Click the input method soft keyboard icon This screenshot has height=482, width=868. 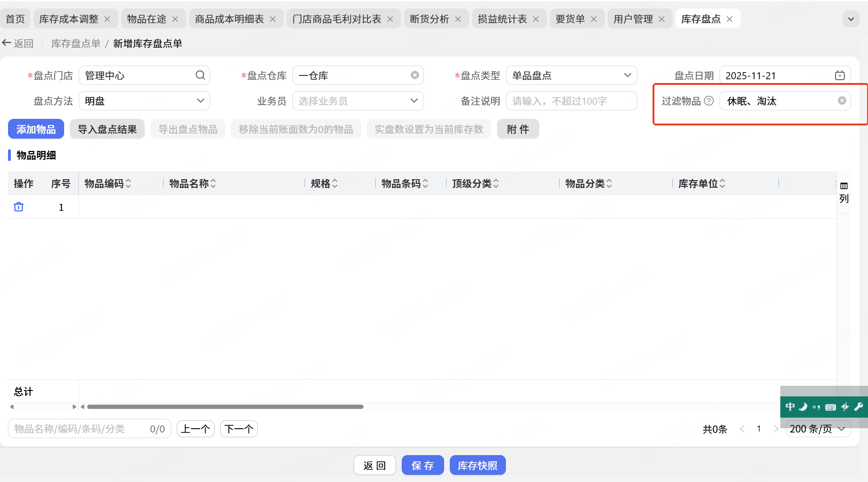(831, 407)
